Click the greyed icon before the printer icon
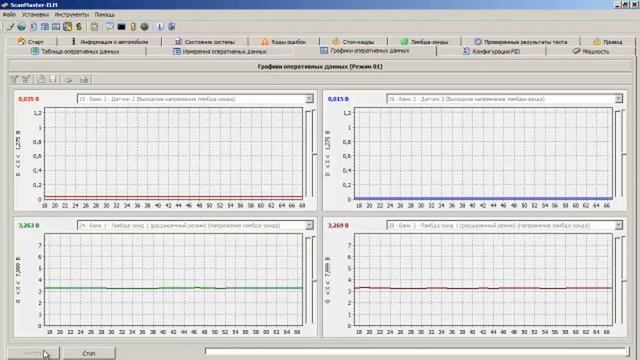The width and height of the screenshot is (640, 360). 69,79
